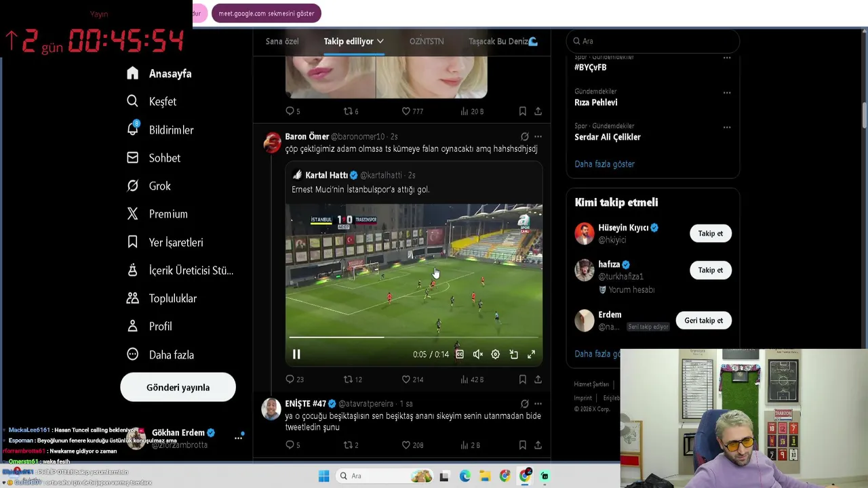
Task: Follow hafıza with Takip et
Action: point(711,270)
